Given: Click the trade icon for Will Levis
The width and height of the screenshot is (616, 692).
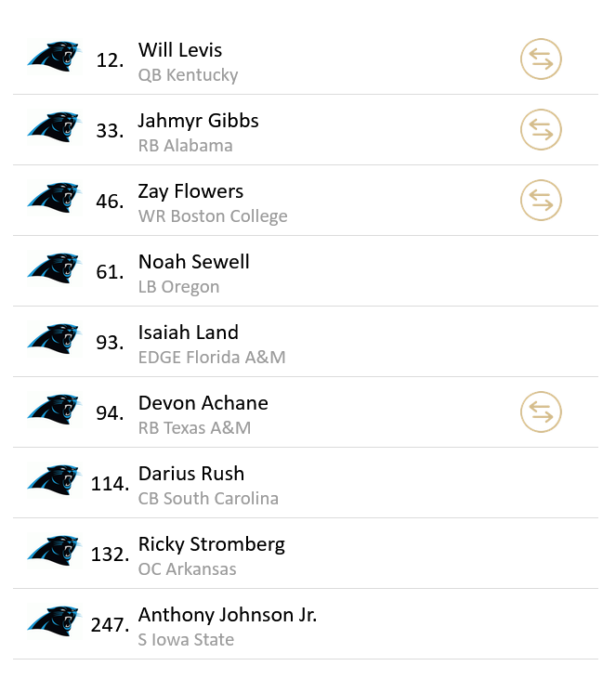Looking at the screenshot, I should click(541, 59).
